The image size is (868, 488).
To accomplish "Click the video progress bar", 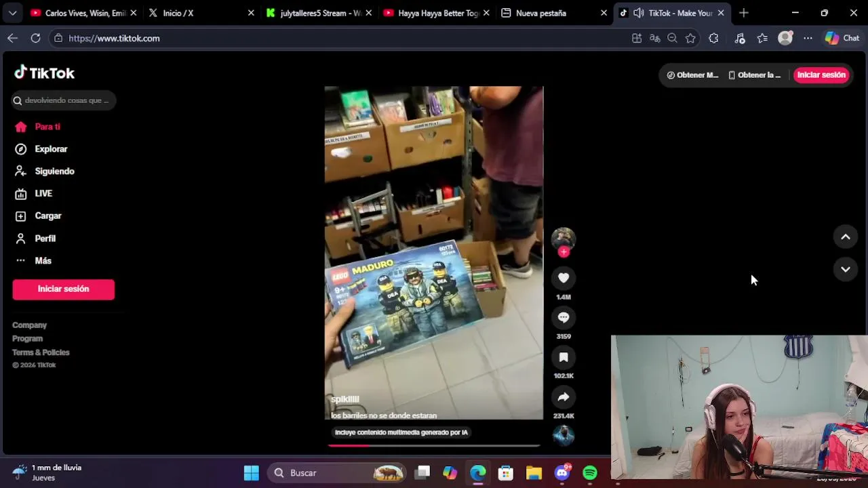I will [x=434, y=445].
